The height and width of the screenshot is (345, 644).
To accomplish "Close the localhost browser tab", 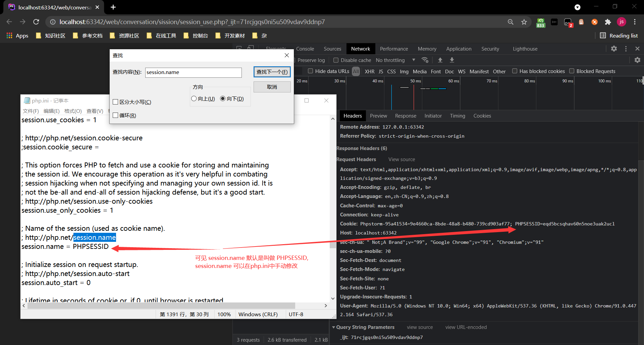I will coord(97,7).
